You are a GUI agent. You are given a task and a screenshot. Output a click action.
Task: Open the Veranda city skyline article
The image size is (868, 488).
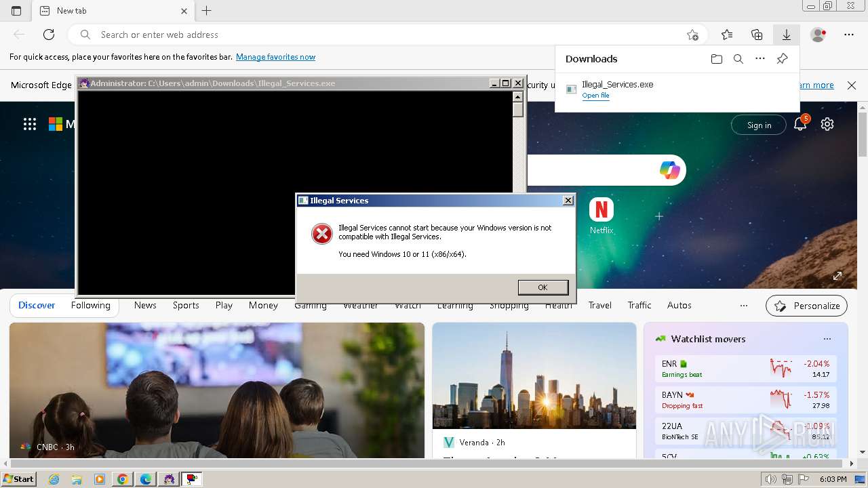click(534, 390)
